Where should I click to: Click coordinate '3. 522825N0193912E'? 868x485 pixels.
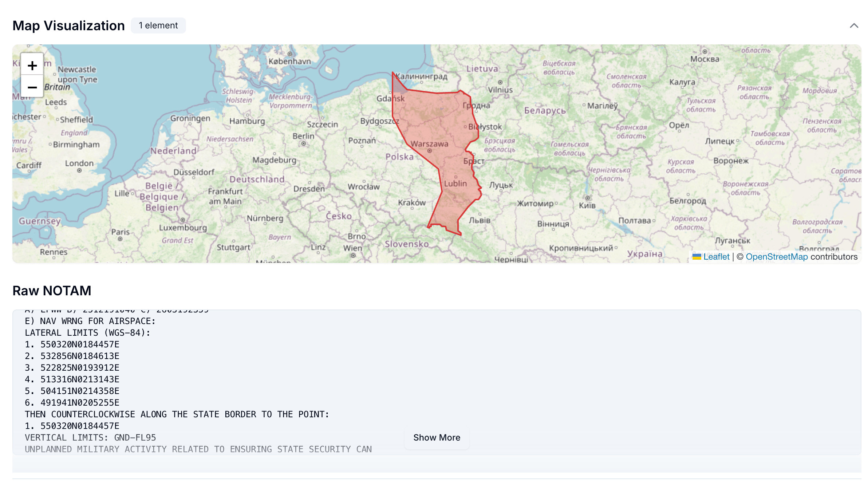click(72, 368)
